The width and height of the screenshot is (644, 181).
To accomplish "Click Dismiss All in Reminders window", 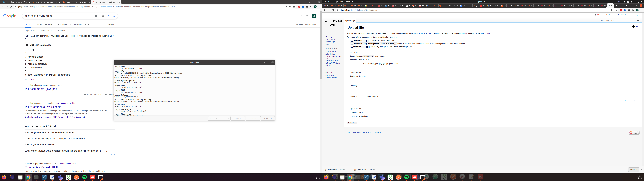I will tap(268, 118).
